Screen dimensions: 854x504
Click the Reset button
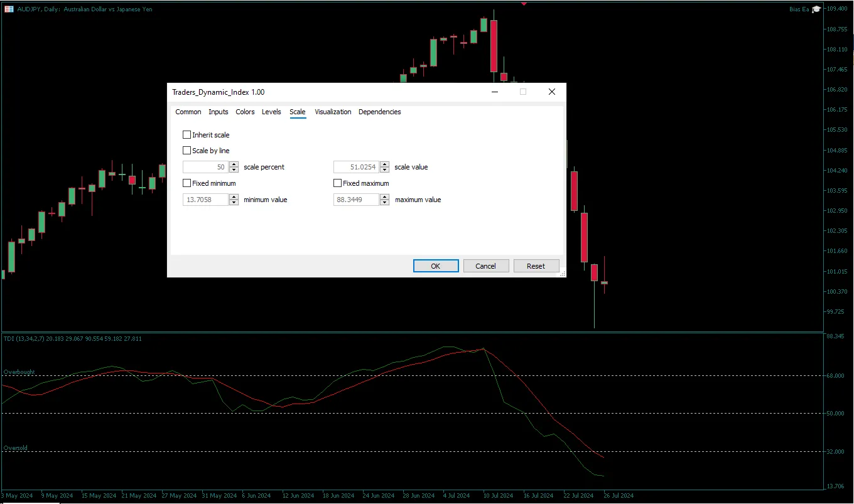[536, 266]
